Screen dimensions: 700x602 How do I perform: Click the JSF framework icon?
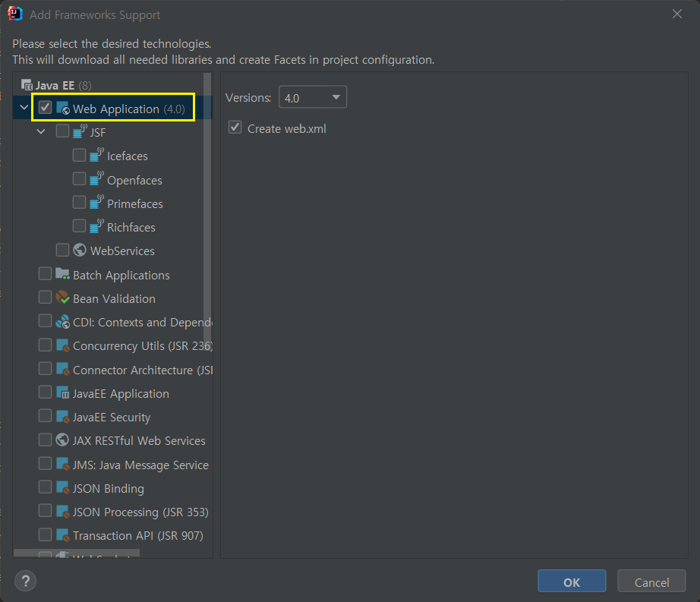(x=80, y=131)
